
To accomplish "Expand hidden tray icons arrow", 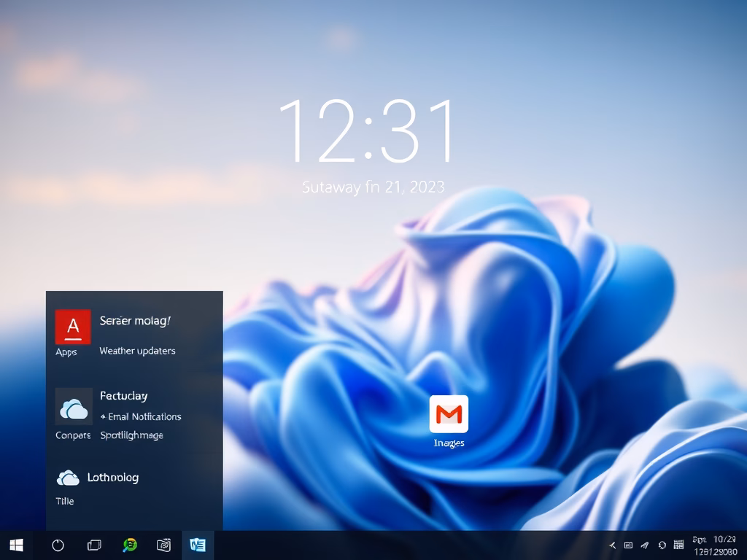I will [612, 545].
